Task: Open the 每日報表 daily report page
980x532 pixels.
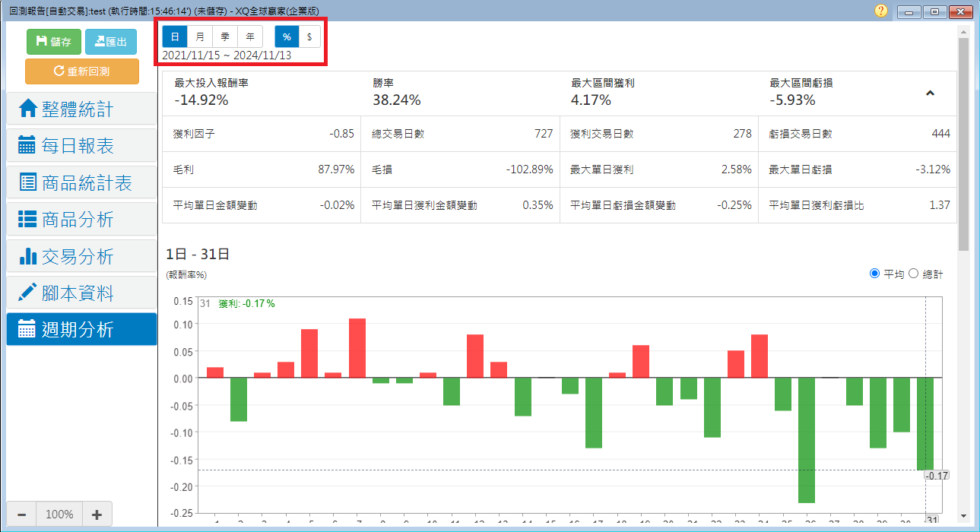Action: pyautogui.click(x=81, y=146)
